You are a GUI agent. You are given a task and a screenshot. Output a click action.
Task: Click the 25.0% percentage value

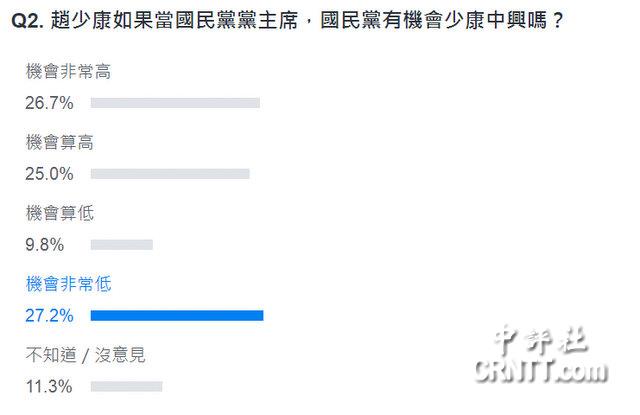click(49, 174)
